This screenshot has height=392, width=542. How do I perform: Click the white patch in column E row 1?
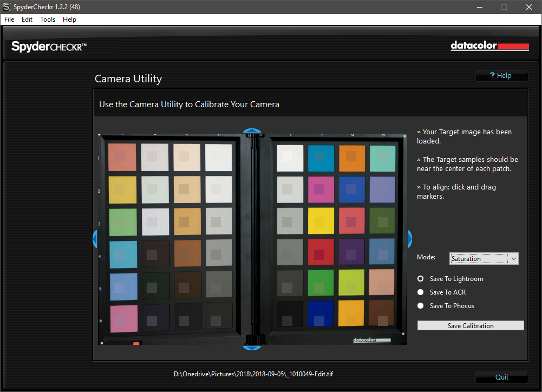click(x=290, y=158)
